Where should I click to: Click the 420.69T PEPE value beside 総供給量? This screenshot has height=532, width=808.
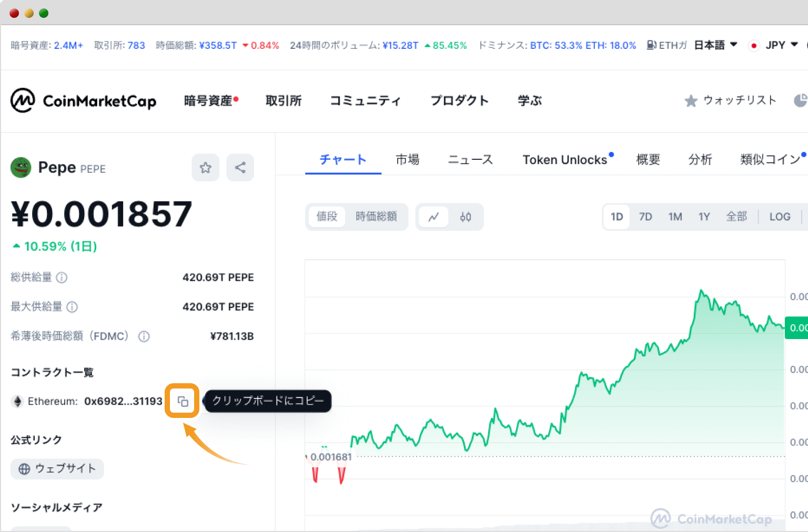pos(218,278)
